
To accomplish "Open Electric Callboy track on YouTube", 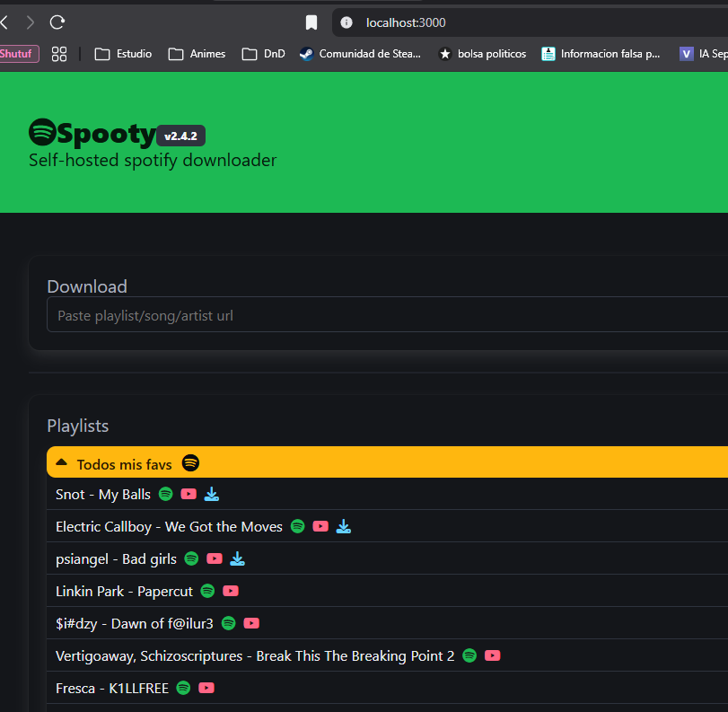I will click(320, 526).
